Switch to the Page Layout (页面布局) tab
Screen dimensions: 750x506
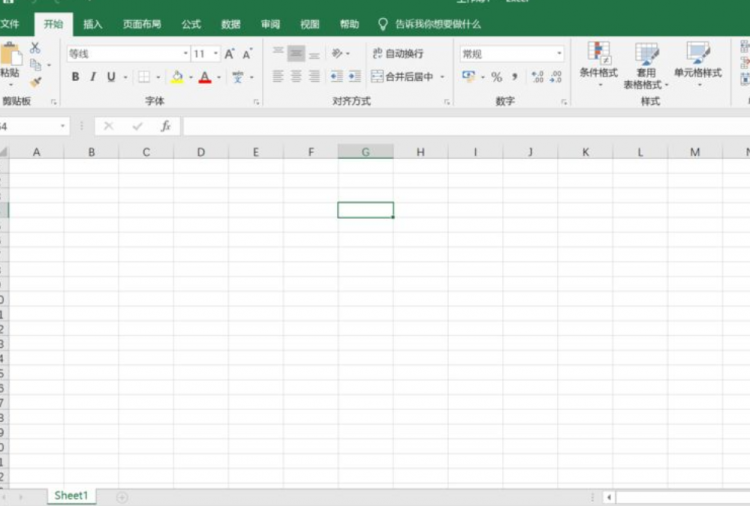pyautogui.click(x=142, y=24)
